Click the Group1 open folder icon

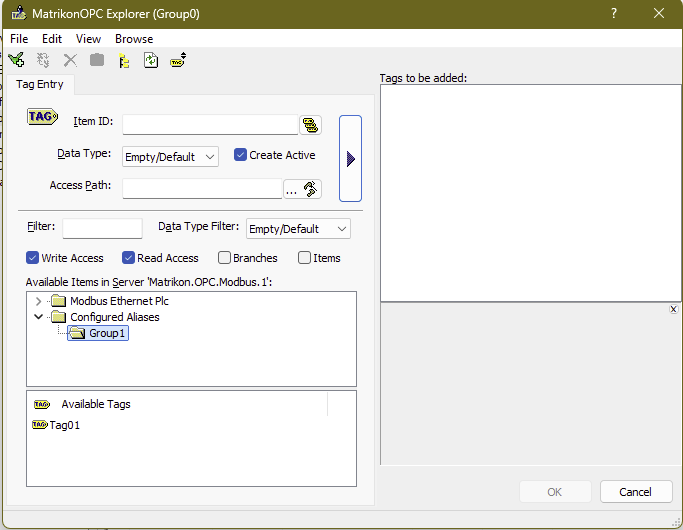coord(77,334)
